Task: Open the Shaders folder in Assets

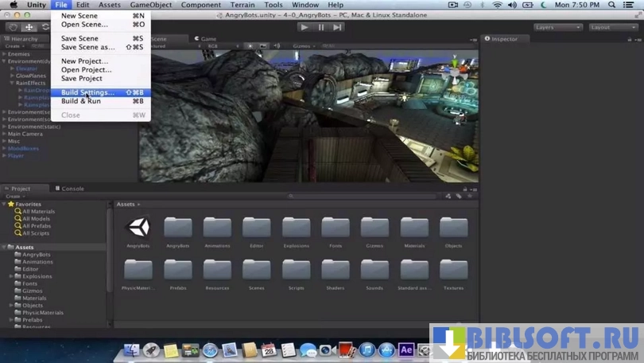Action: click(335, 271)
